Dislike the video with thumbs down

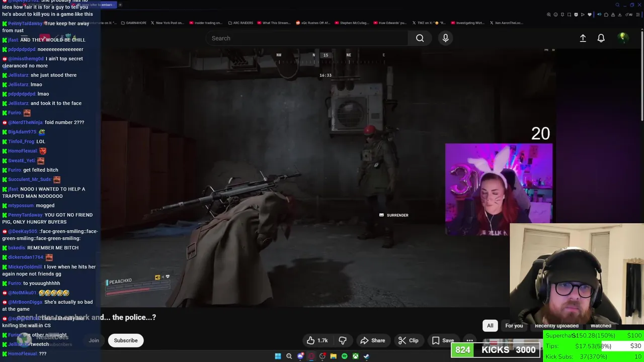point(343,340)
